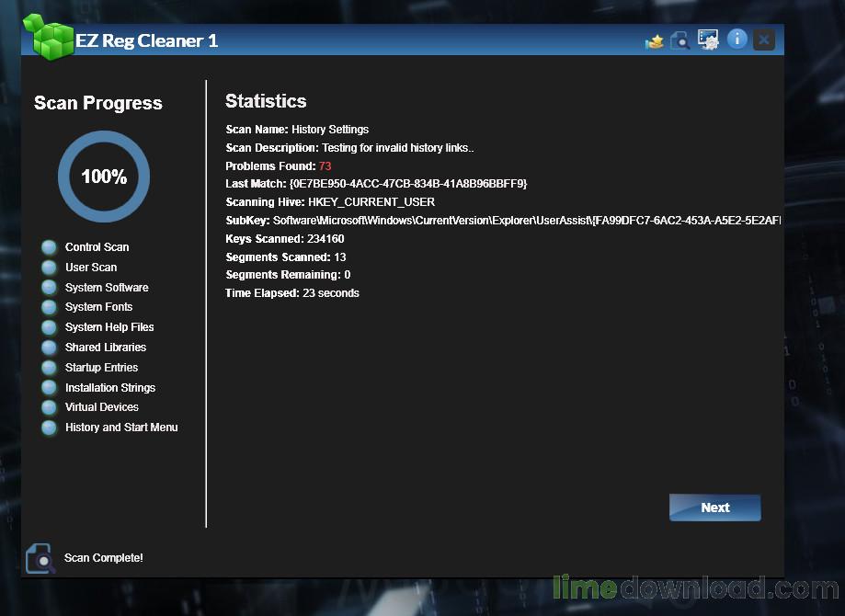Close the EZ Reg Cleaner window
The width and height of the screenshot is (845, 616).
[x=763, y=40]
